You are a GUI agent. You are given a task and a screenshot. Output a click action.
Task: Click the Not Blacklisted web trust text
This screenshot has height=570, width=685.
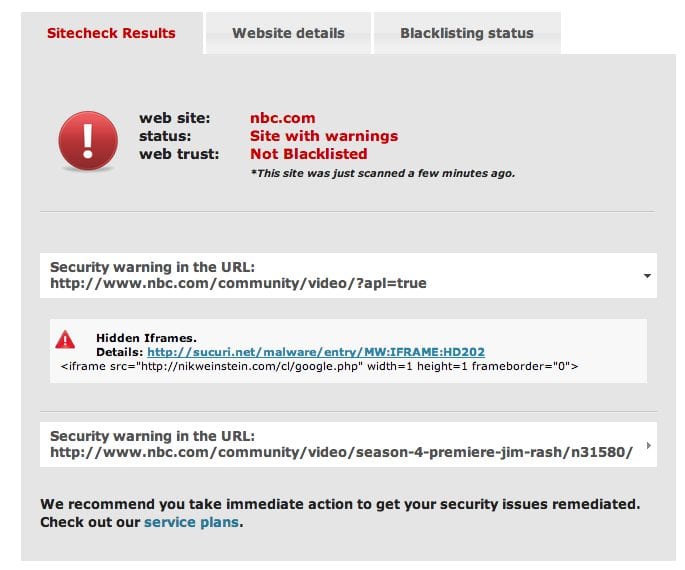click(x=308, y=154)
